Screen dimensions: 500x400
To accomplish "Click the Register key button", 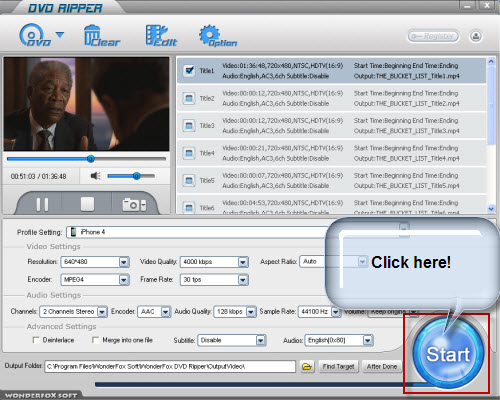I will click(433, 36).
